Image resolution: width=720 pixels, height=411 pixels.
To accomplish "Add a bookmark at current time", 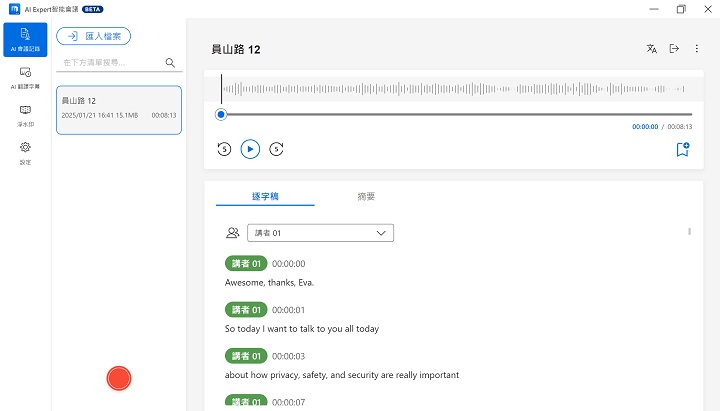I will point(683,149).
